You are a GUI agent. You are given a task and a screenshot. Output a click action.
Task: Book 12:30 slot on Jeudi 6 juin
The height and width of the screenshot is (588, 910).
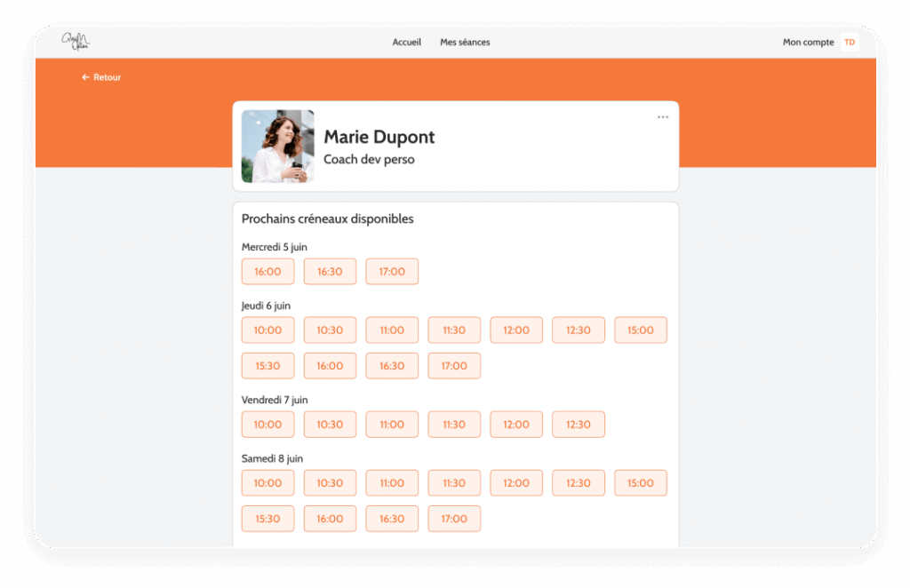pyautogui.click(x=579, y=330)
